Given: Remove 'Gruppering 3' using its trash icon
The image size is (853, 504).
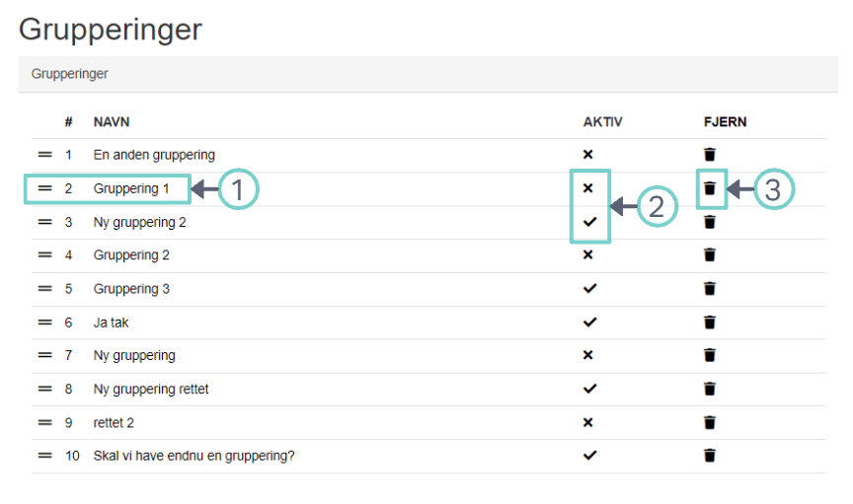Looking at the screenshot, I should (709, 289).
